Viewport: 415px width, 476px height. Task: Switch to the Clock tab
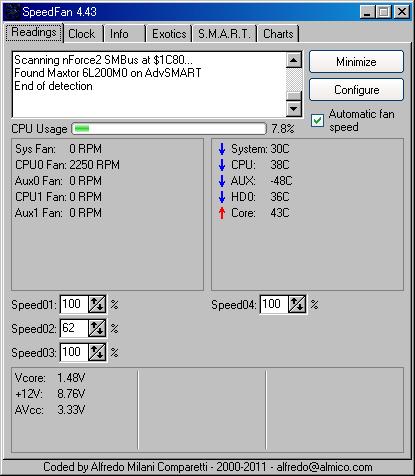point(83,34)
